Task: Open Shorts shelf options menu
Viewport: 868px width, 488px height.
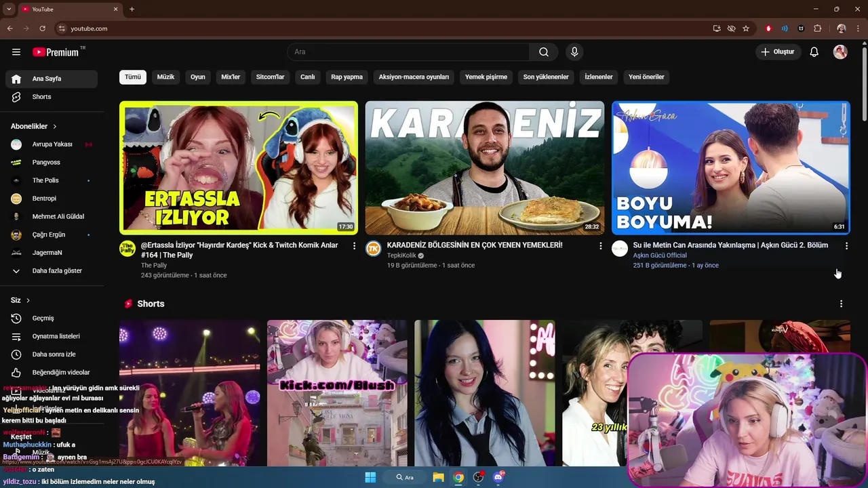Action: (841, 304)
